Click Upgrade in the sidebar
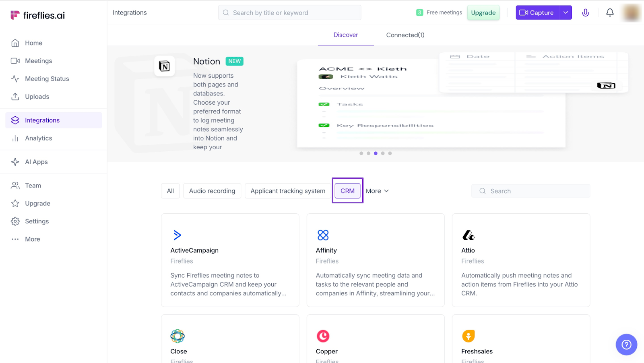 (x=54, y=203)
